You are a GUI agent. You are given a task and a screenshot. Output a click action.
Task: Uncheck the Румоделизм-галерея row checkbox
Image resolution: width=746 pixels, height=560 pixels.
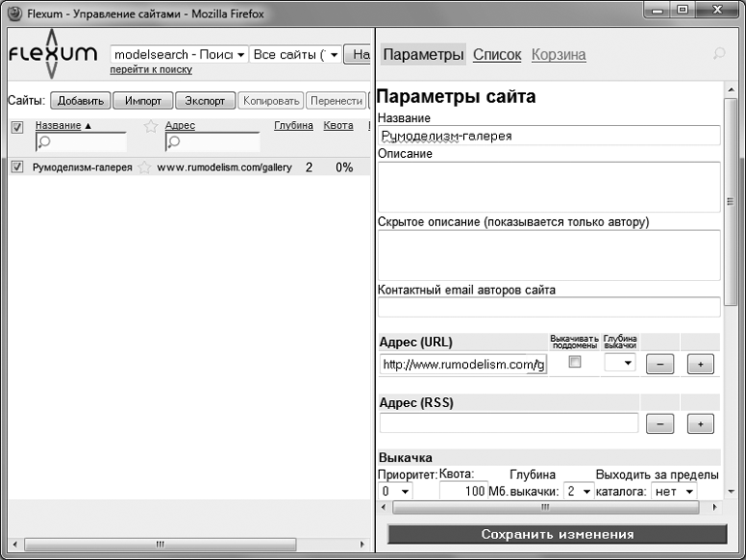click(x=16, y=168)
